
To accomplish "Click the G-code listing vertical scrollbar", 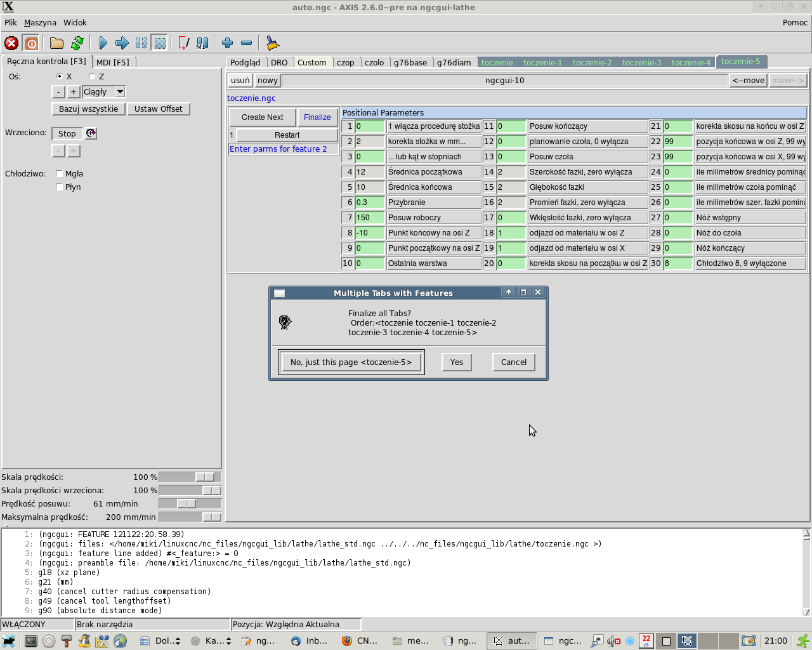I will pos(806,572).
